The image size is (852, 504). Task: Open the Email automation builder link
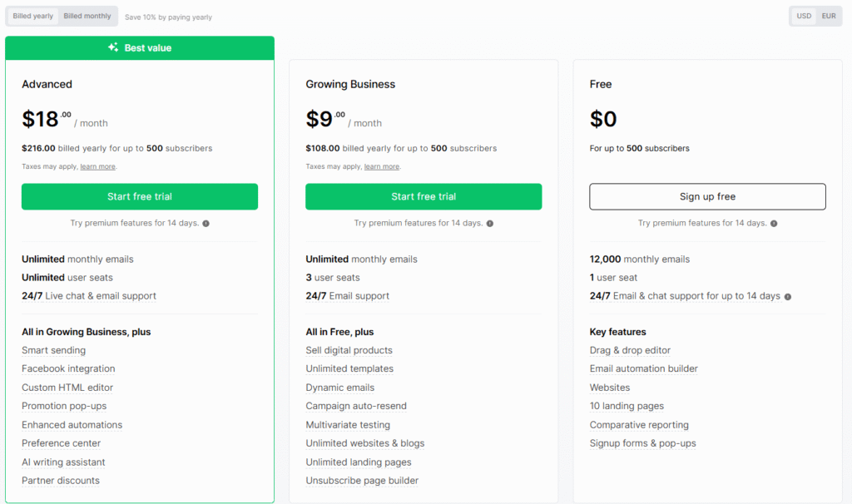(x=643, y=368)
